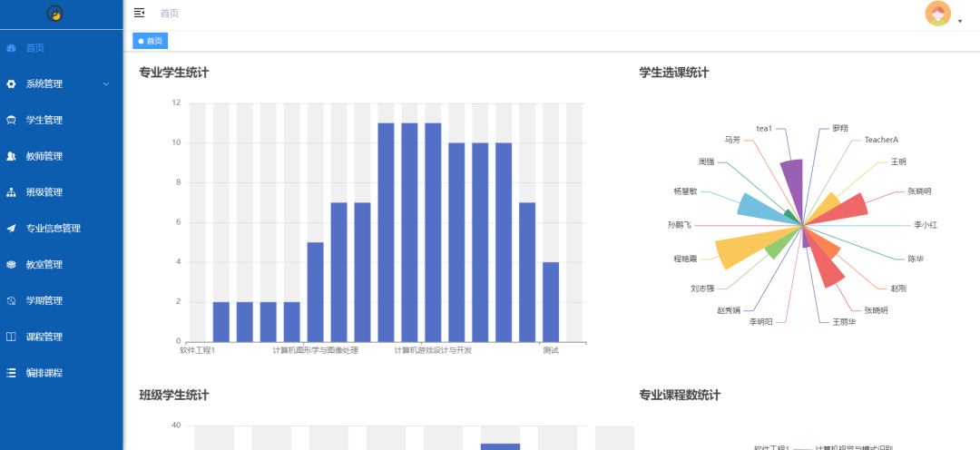
Task: Open the 学期管理 menu item
Action: point(62,300)
